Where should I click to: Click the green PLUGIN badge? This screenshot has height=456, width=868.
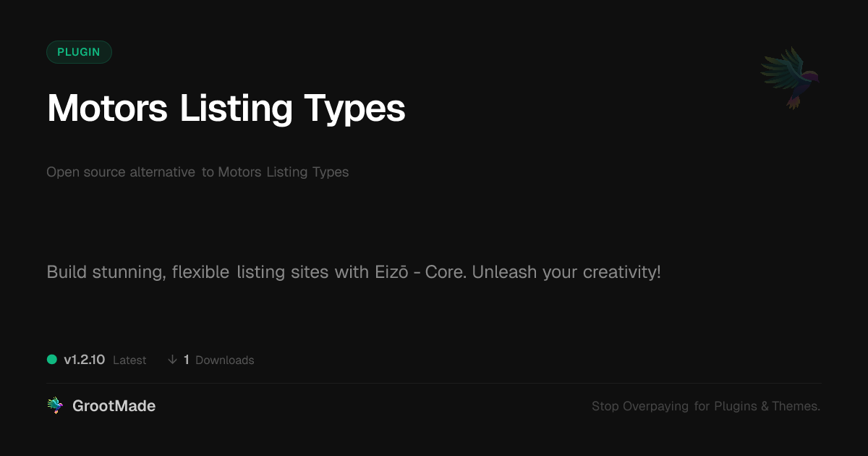click(x=79, y=52)
